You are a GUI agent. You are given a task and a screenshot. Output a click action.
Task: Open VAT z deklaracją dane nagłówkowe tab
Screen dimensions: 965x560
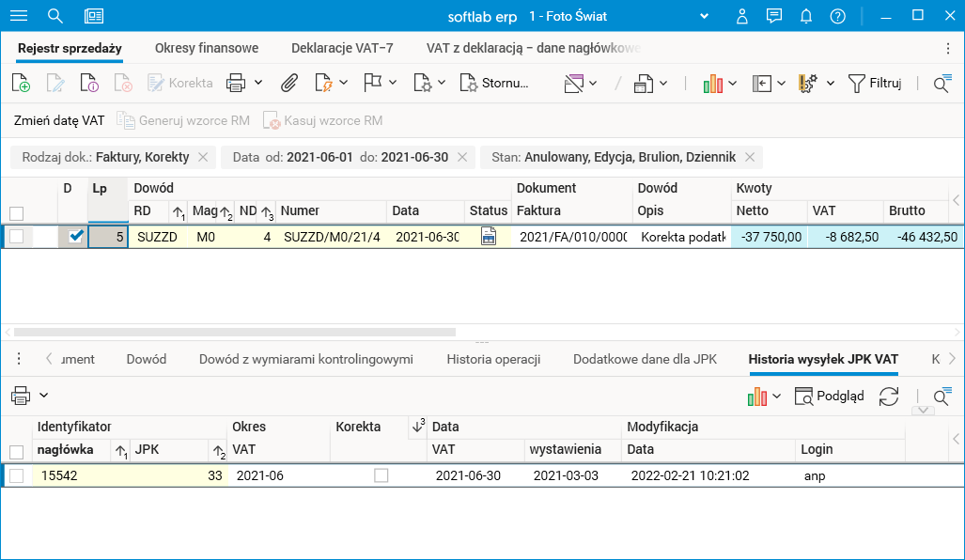pos(534,48)
